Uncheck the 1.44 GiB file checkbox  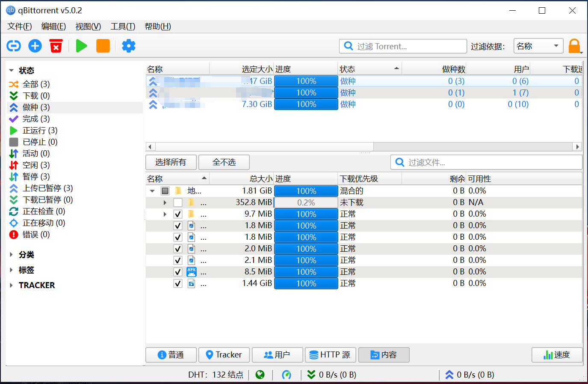pyautogui.click(x=178, y=283)
